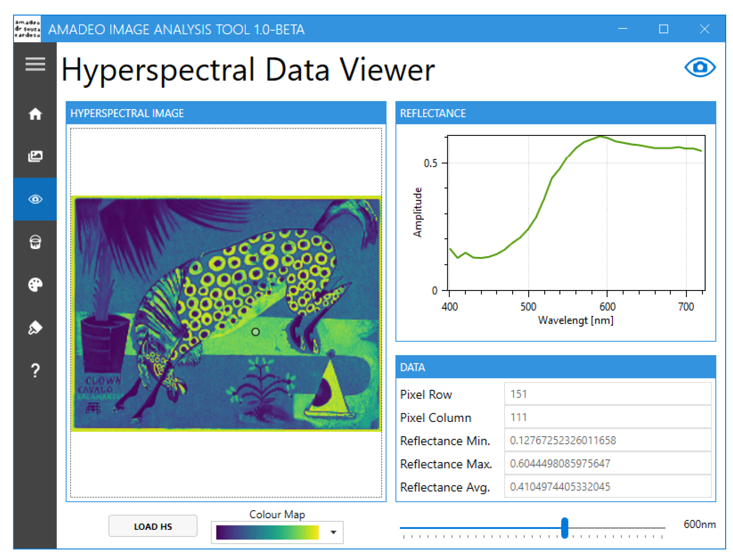
Task: Select the highlighter marker sidebar icon
Action: pyautogui.click(x=35, y=328)
